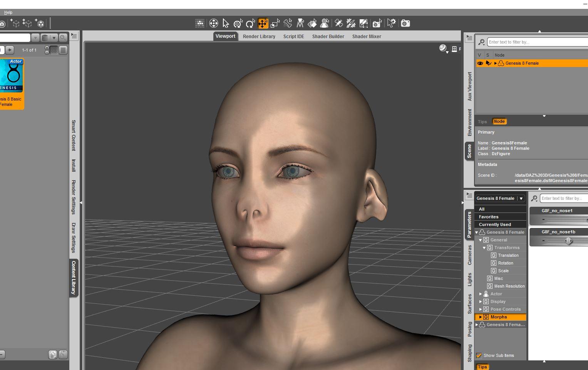Expand the Morphs property group
This screenshot has width=588, height=370.
(x=480, y=317)
